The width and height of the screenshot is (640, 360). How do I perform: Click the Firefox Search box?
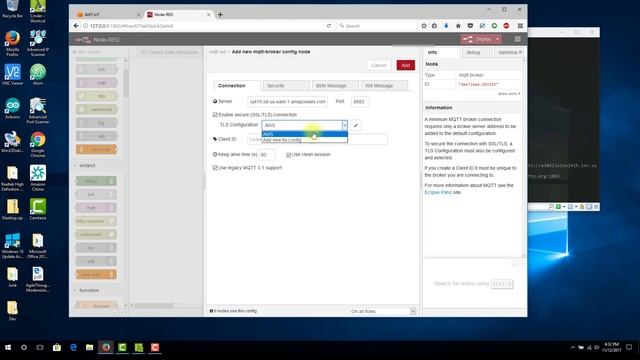(376, 26)
